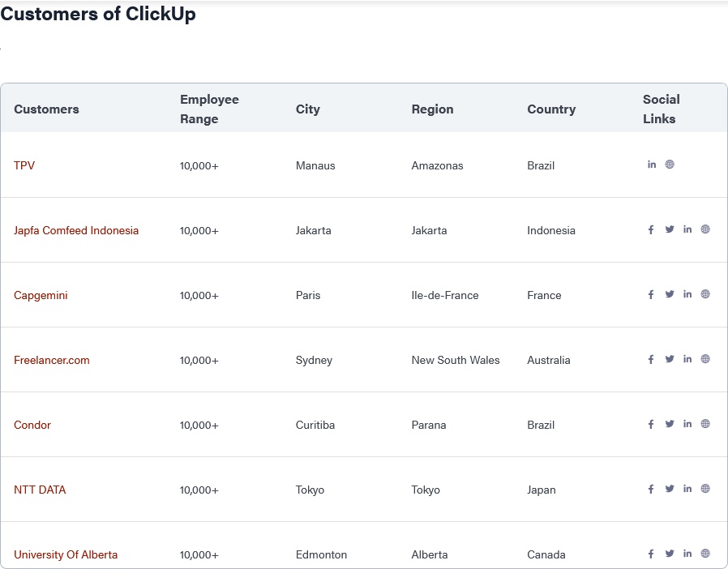This screenshot has height=569, width=728.
Task: Visit Freelancer.com's Facebook icon
Action: click(651, 359)
